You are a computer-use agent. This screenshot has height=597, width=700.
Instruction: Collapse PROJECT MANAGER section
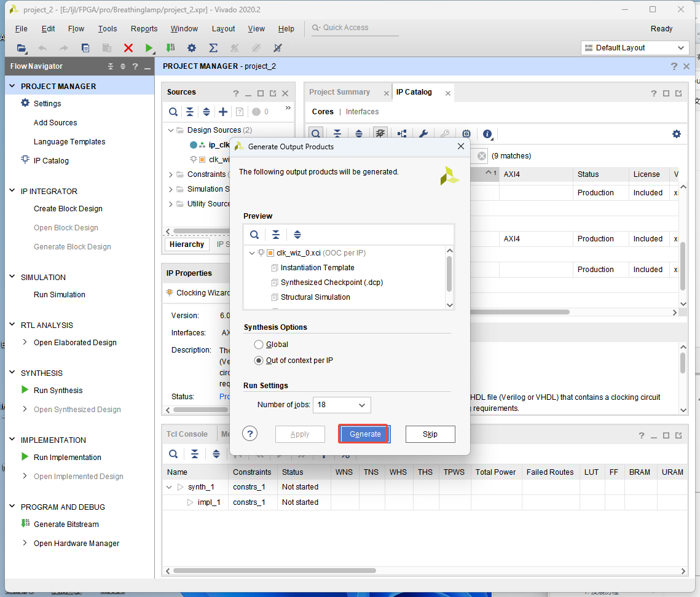12,86
